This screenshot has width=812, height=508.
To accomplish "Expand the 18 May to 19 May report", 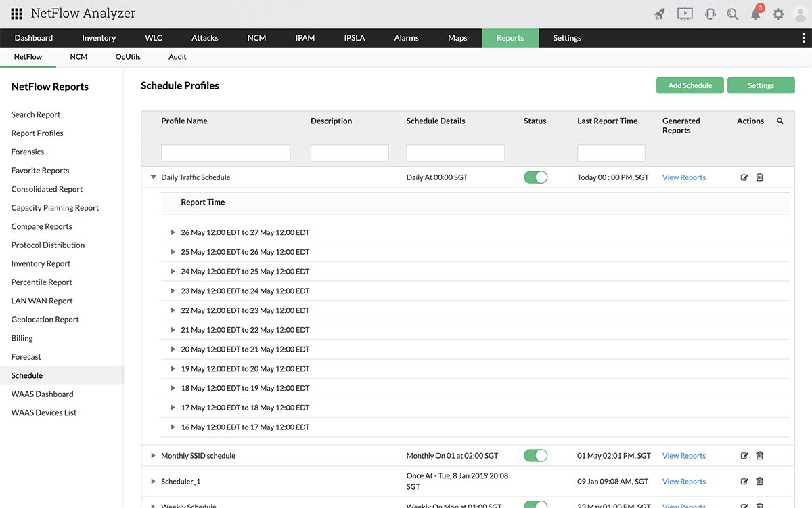I will [173, 389].
